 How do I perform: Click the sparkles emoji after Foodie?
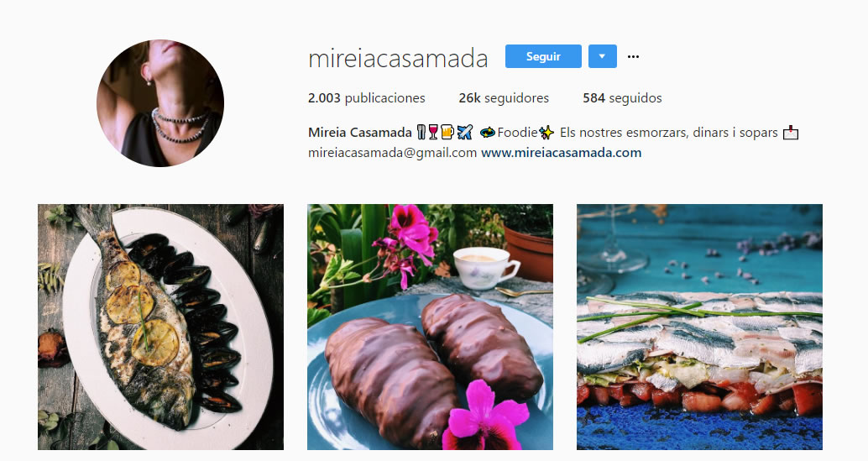(546, 133)
